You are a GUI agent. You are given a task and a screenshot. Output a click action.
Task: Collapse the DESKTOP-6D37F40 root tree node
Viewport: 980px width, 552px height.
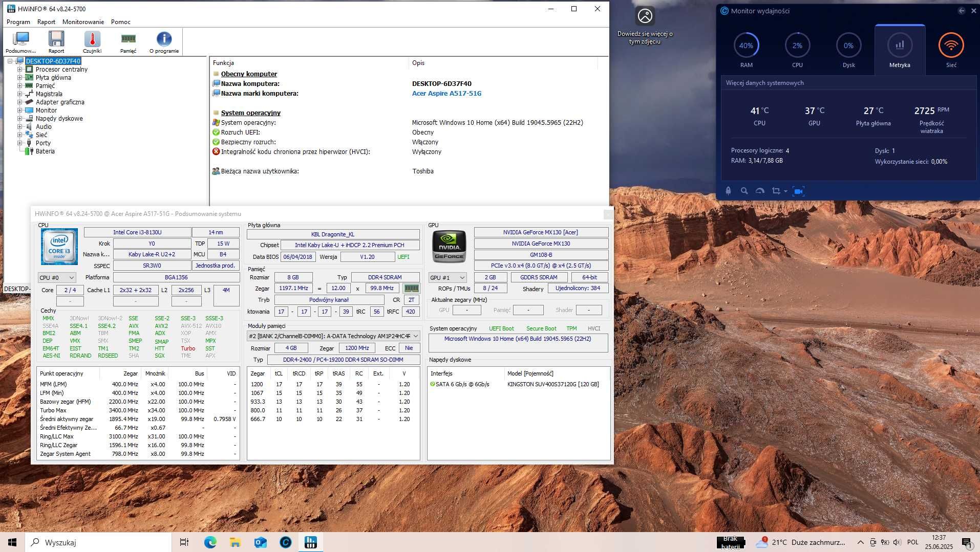coord(10,61)
